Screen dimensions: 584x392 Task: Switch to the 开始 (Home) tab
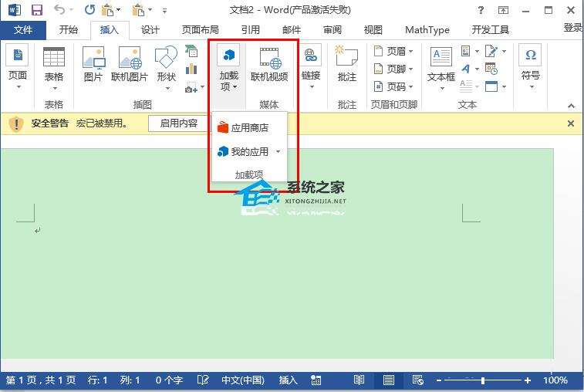(x=69, y=30)
